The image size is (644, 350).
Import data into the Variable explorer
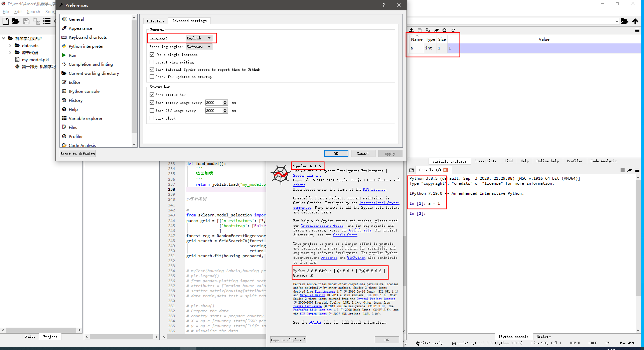click(412, 30)
